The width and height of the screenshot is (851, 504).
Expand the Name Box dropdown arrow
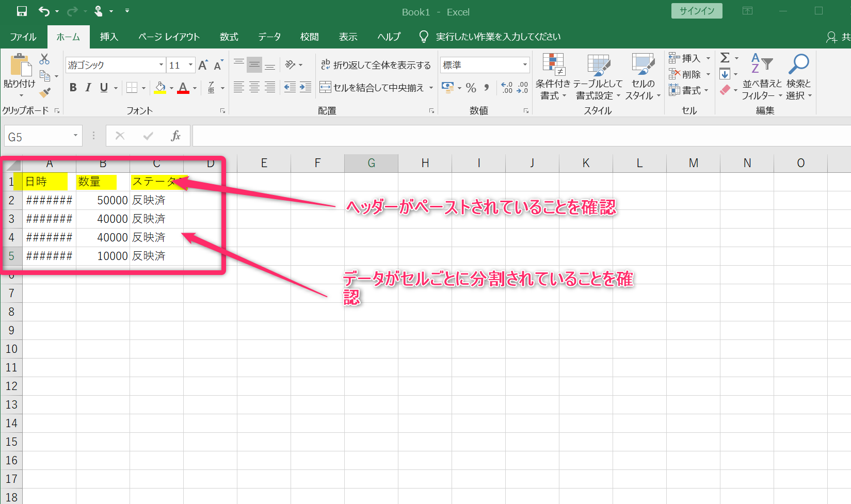pos(75,136)
